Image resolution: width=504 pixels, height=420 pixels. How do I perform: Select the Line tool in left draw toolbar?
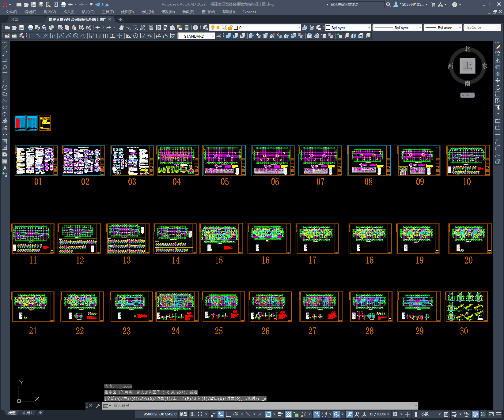tap(5, 47)
